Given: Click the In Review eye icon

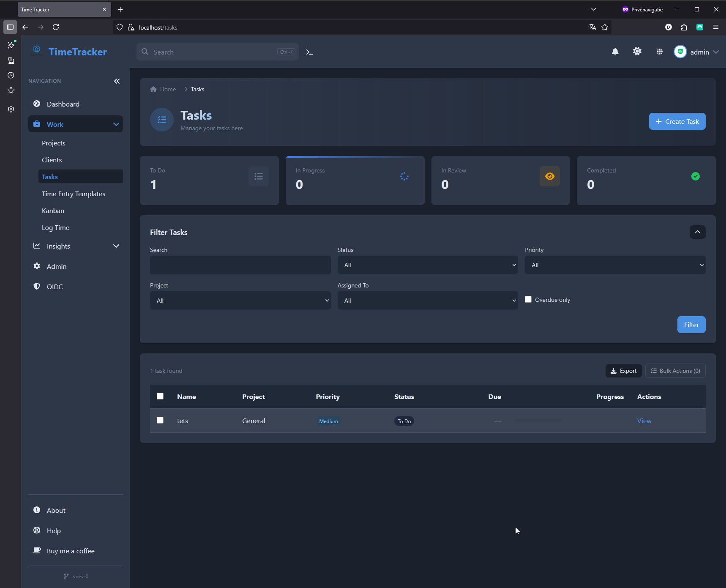Looking at the screenshot, I should pyautogui.click(x=549, y=176).
